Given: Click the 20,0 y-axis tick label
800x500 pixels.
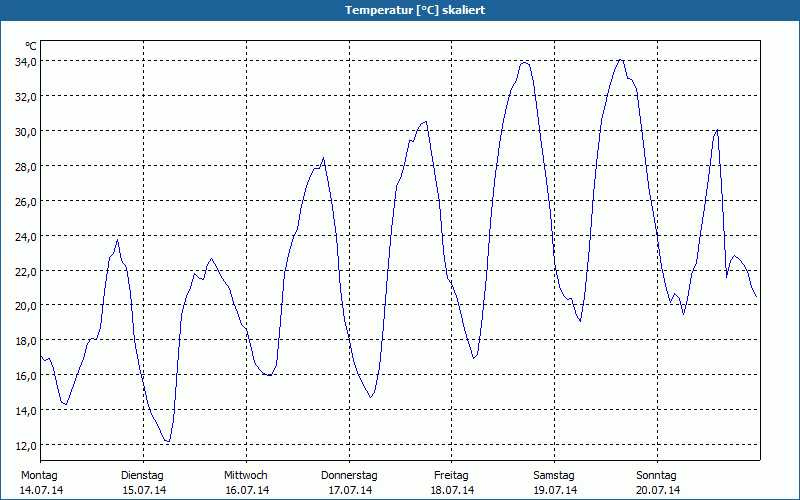Looking at the screenshot, I should 25,305.
